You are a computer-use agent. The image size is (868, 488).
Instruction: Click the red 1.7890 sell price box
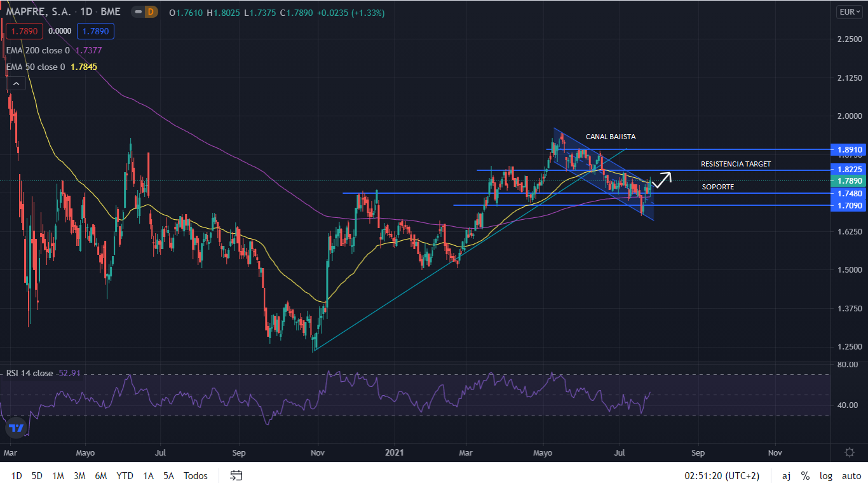(x=22, y=30)
